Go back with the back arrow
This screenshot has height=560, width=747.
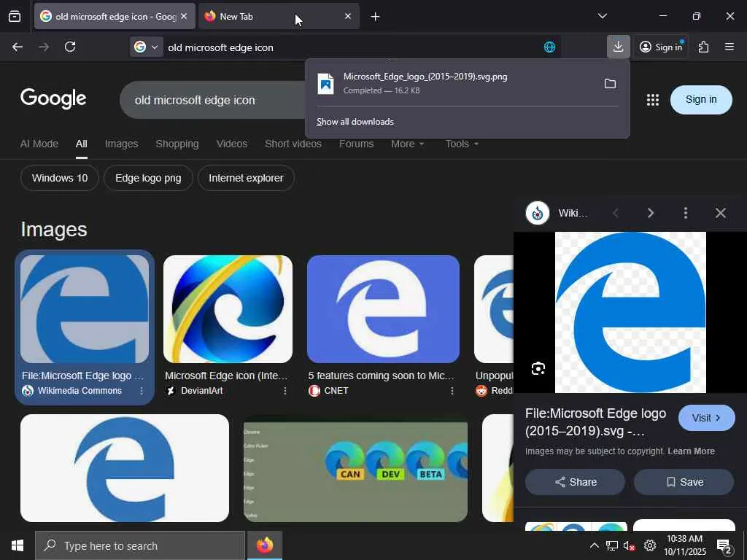coord(18,47)
